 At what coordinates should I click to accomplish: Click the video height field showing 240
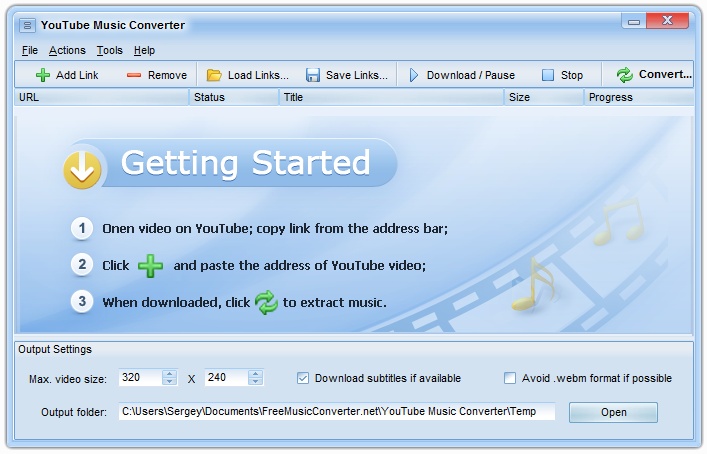coord(226,377)
